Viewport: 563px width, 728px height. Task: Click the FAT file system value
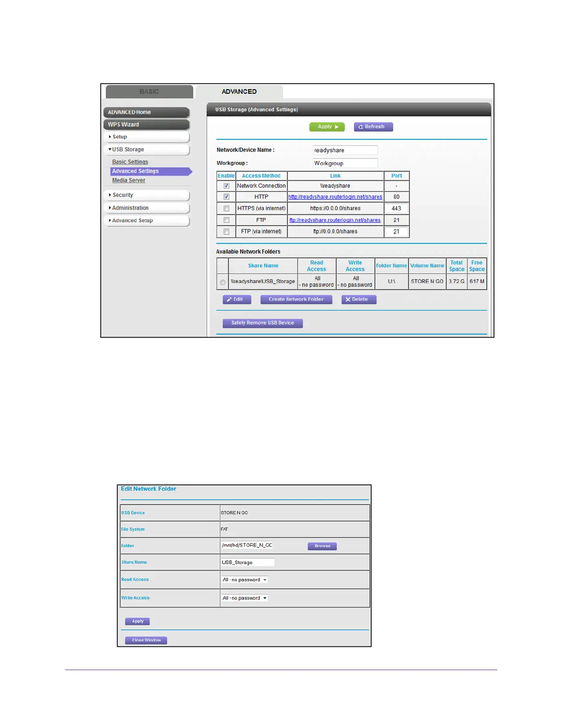[224, 529]
